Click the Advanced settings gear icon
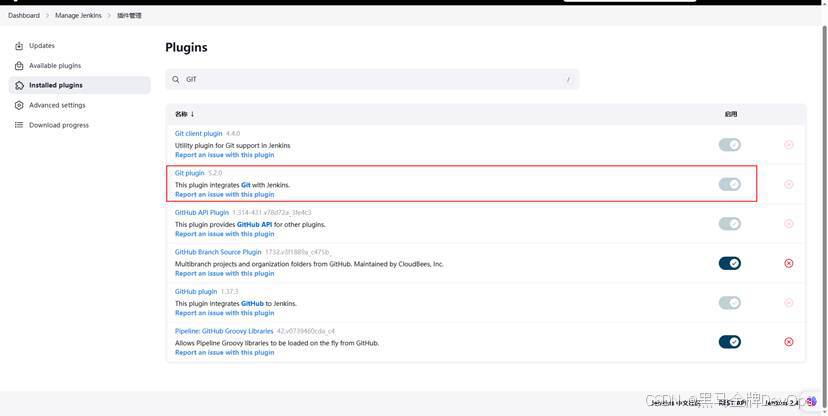 click(x=19, y=106)
